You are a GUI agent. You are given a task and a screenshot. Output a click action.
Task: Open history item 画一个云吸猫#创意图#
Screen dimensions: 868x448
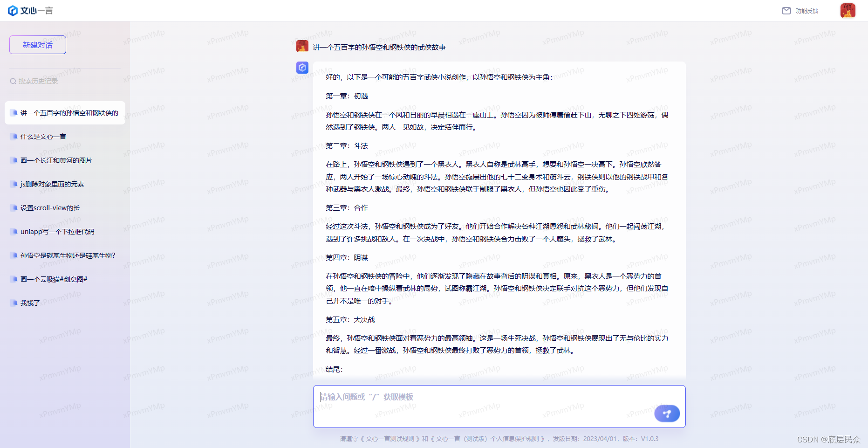(65, 279)
